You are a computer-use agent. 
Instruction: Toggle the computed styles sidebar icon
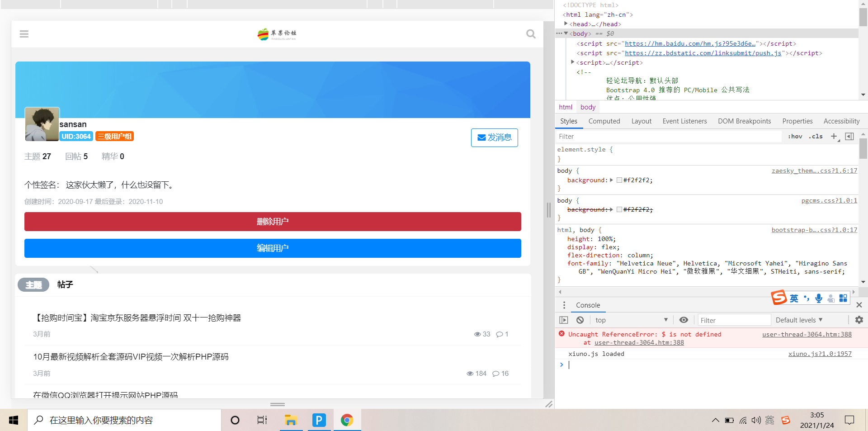pos(849,137)
